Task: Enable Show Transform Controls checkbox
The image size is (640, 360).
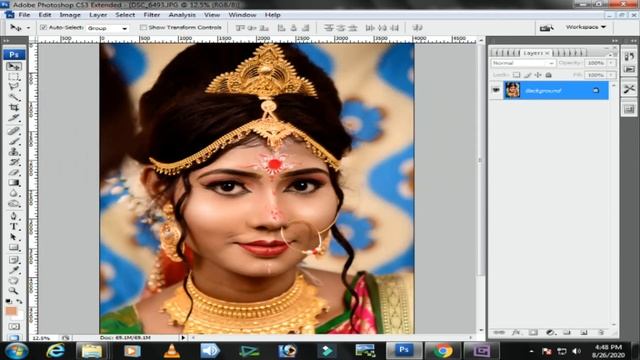Action: point(143,27)
